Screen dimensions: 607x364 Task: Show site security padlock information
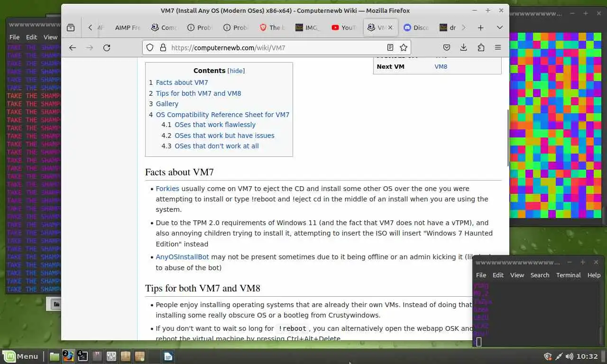pyautogui.click(x=163, y=47)
